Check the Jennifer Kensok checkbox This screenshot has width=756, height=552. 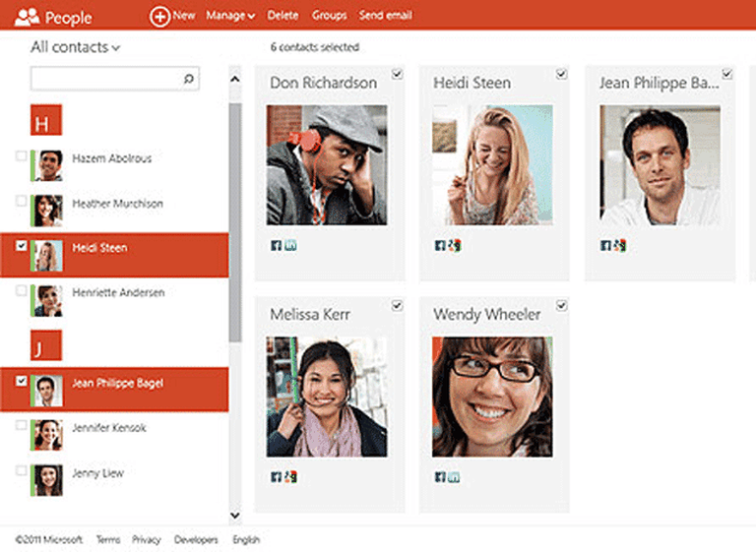pos(21,425)
